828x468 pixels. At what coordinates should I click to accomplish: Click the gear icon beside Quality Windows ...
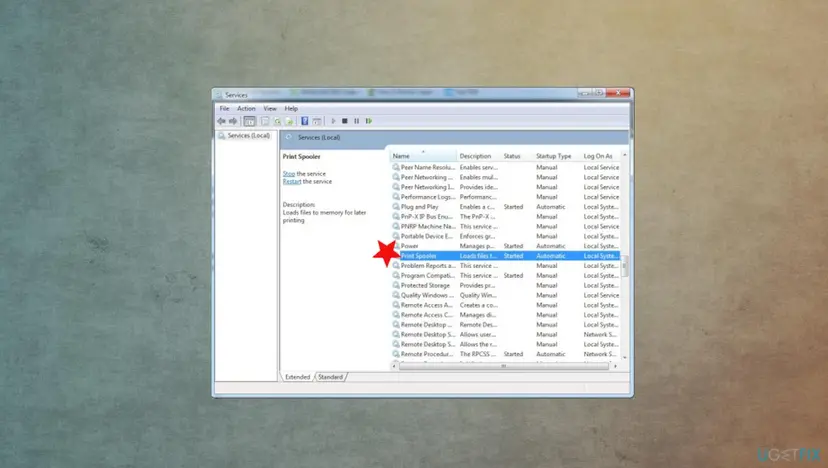pyautogui.click(x=396, y=295)
